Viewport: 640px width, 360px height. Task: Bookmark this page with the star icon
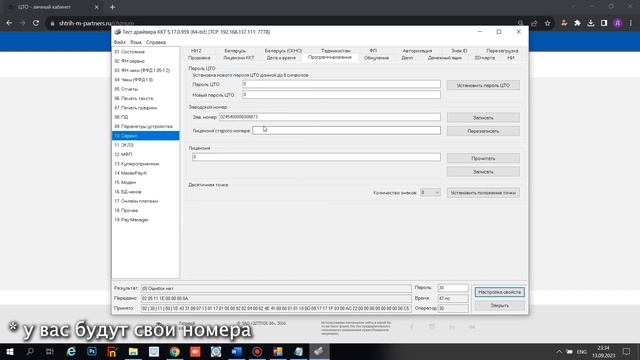[547, 23]
